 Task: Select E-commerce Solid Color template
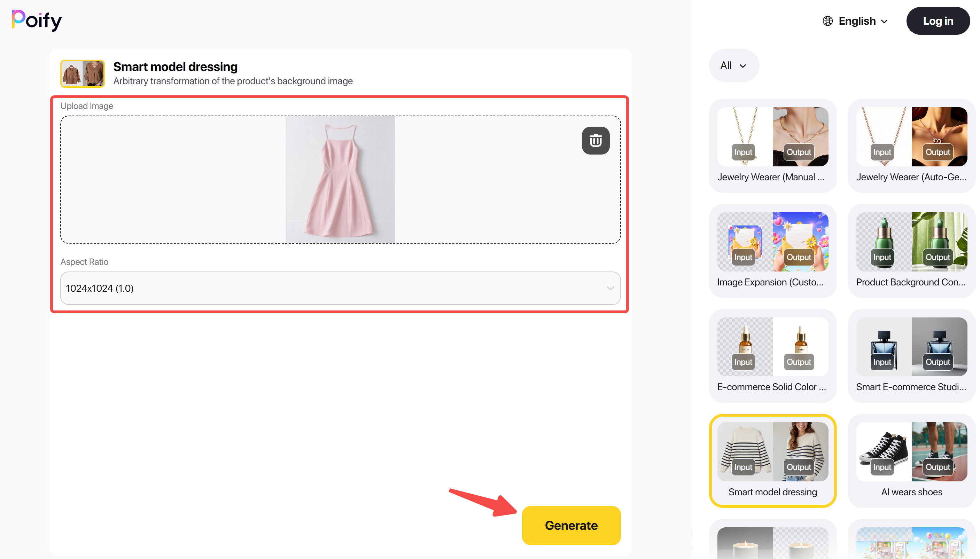[772, 355]
